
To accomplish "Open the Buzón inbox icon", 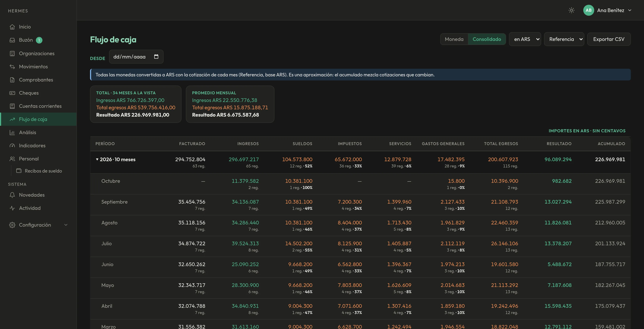I will [x=12, y=40].
